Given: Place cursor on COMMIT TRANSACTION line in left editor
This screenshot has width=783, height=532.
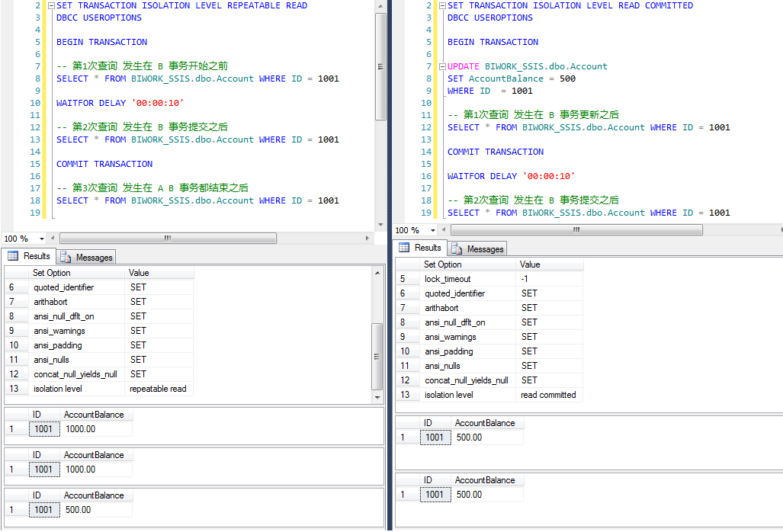Looking at the screenshot, I should [104, 164].
